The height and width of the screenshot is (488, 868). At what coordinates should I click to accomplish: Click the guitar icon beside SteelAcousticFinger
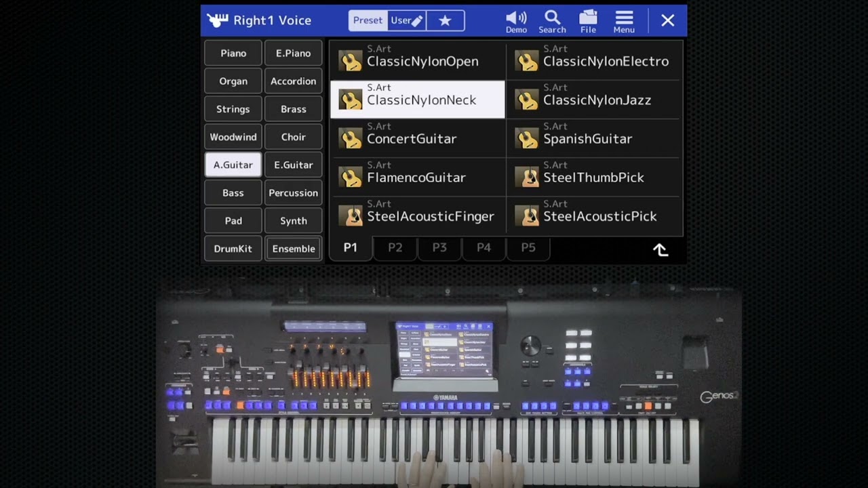click(351, 216)
